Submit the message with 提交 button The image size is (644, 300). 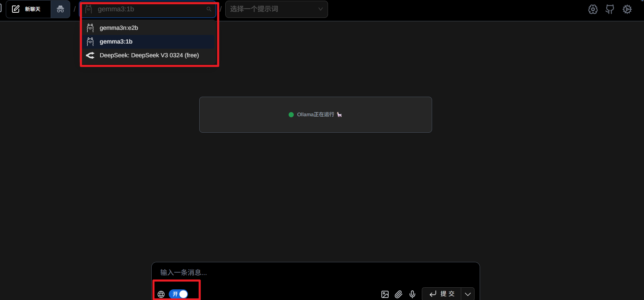tap(442, 294)
